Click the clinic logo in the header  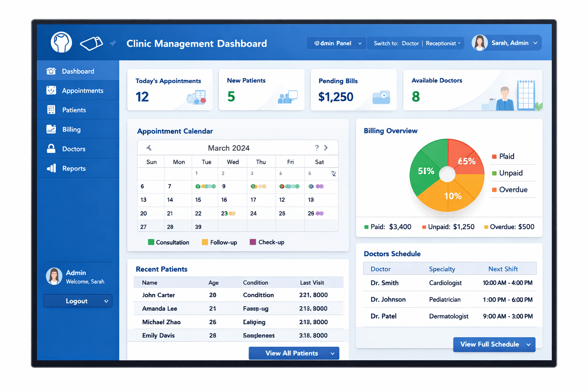click(x=61, y=42)
